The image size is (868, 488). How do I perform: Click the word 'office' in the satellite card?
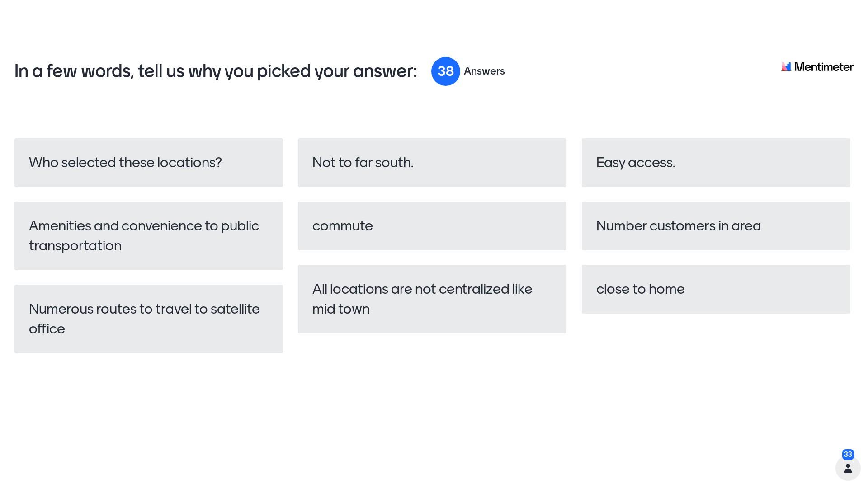[47, 329]
